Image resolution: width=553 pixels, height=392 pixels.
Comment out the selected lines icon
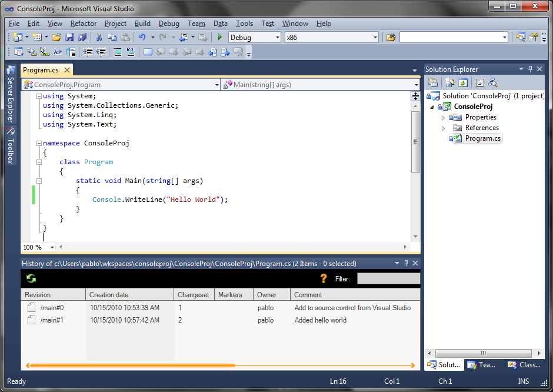[118, 52]
